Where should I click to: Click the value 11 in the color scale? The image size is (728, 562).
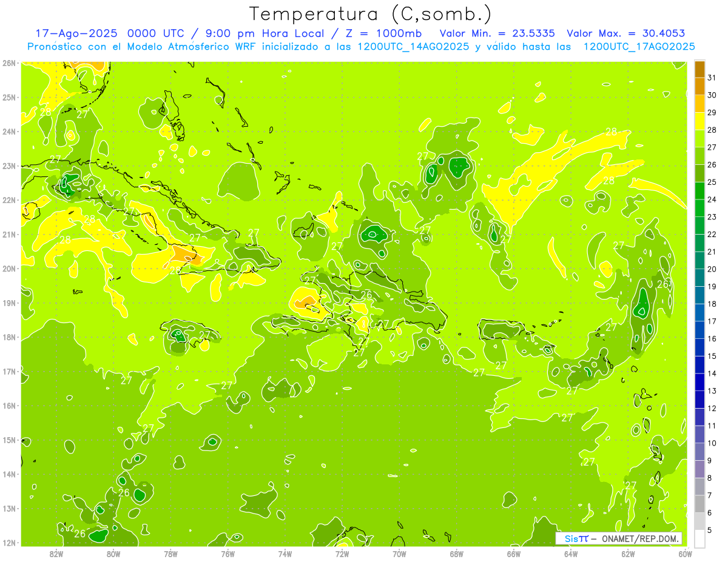tap(712, 426)
